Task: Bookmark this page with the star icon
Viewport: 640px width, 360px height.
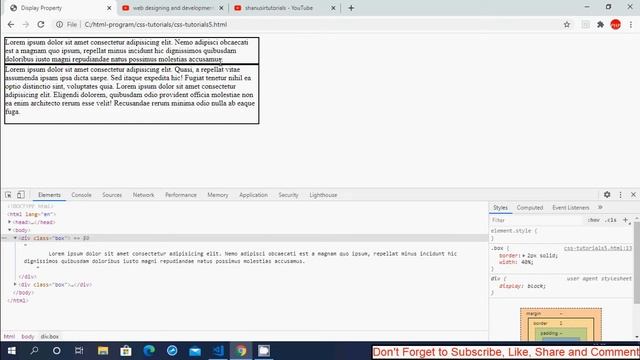Action: (567, 24)
